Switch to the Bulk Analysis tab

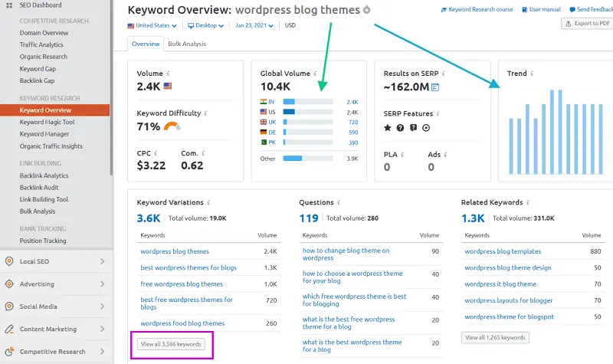point(187,44)
